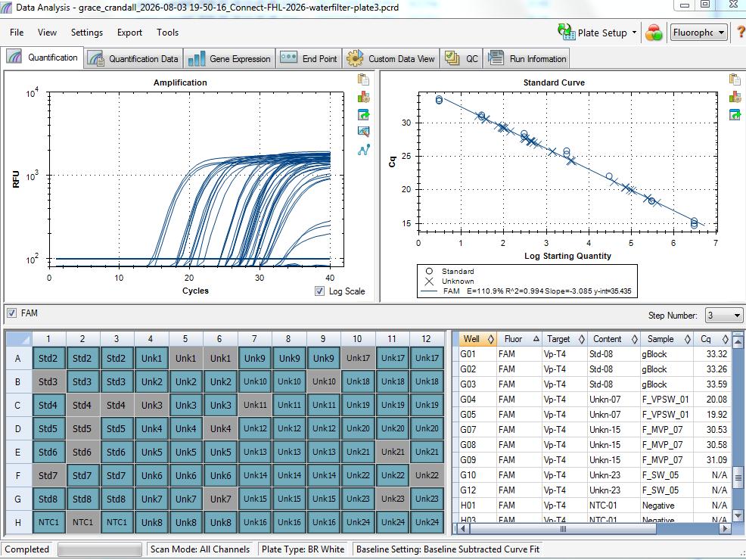Viewport: 746px width, 560px height.
Task: Open Amplification chart settings icon
Action: point(363,97)
